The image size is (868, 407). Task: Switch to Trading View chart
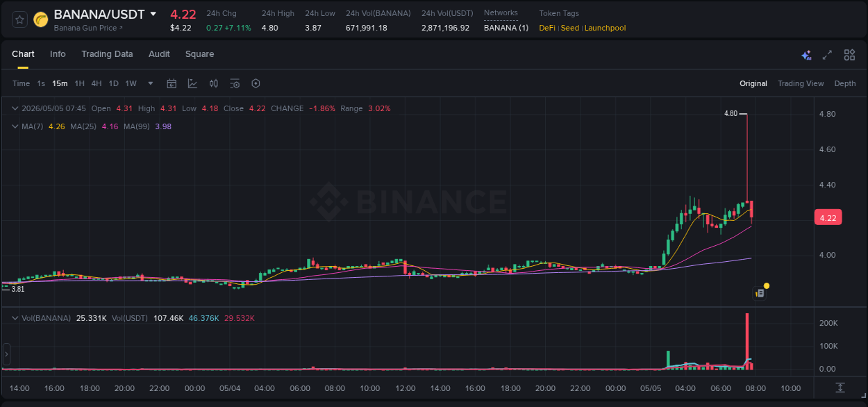pyautogui.click(x=801, y=83)
